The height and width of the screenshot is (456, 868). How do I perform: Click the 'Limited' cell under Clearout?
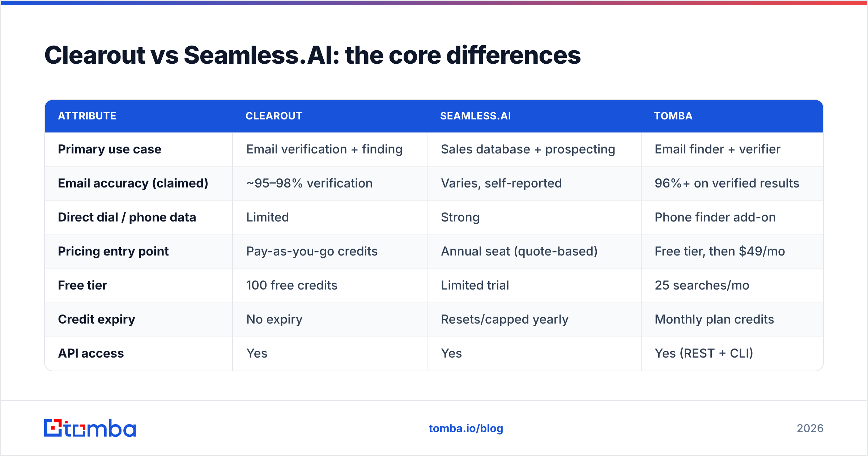(268, 217)
